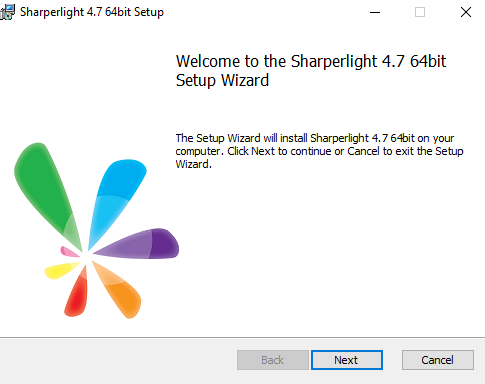This screenshot has width=485, height=384.
Task: Click the yellow petal of the logo
Action: (x=61, y=270)
